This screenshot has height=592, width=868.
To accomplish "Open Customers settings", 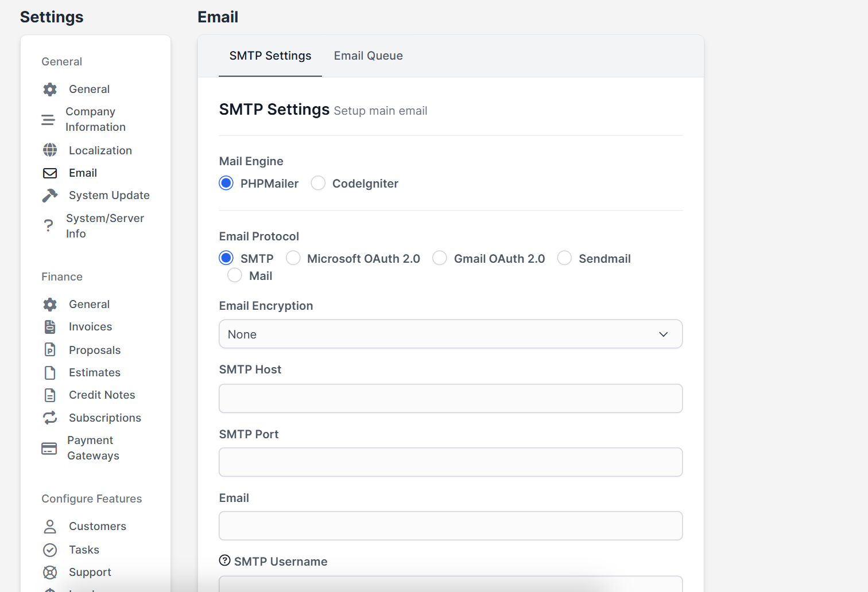I will (x=98, y=527).
